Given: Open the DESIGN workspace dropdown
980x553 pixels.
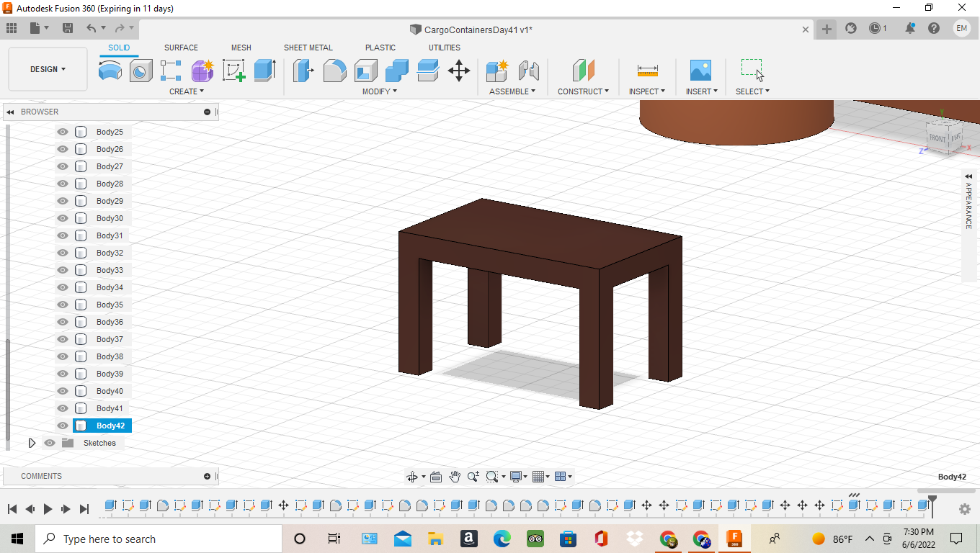Looking at the screenshot, I should [x=48, y=69].
